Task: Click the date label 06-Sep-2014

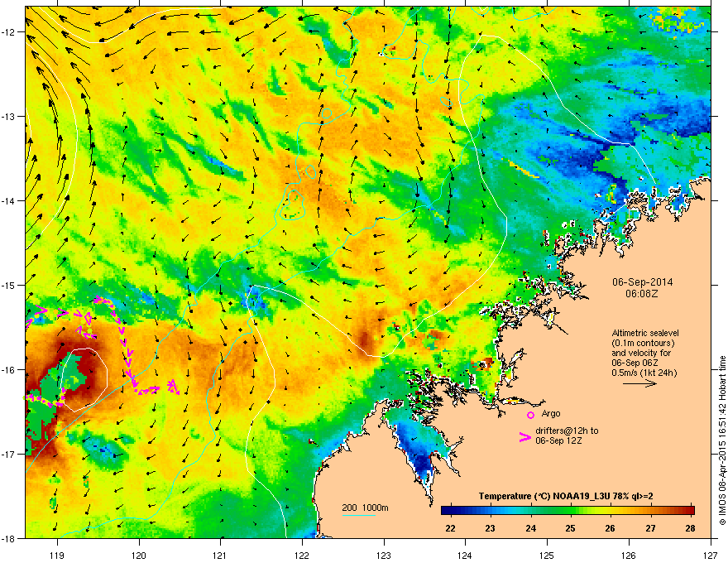Action: pyautogui.click(x=642, y=282)
